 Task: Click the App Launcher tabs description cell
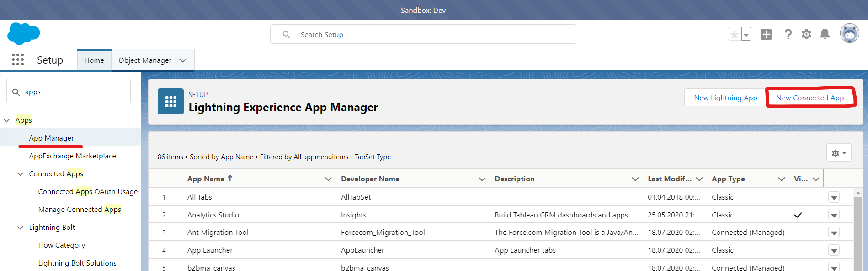[525, 250]
